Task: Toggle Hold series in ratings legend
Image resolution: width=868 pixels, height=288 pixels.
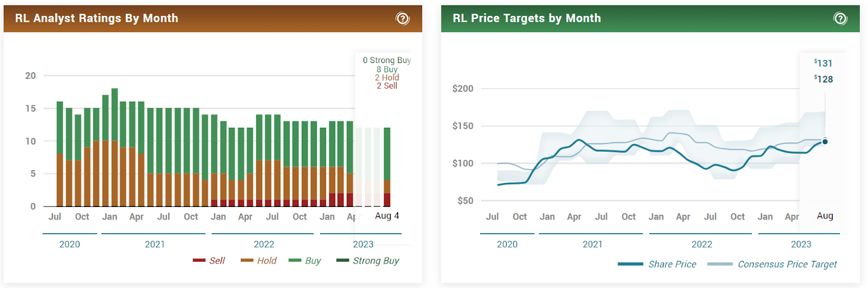Action: pyautogui.click(x=259, y=261)
